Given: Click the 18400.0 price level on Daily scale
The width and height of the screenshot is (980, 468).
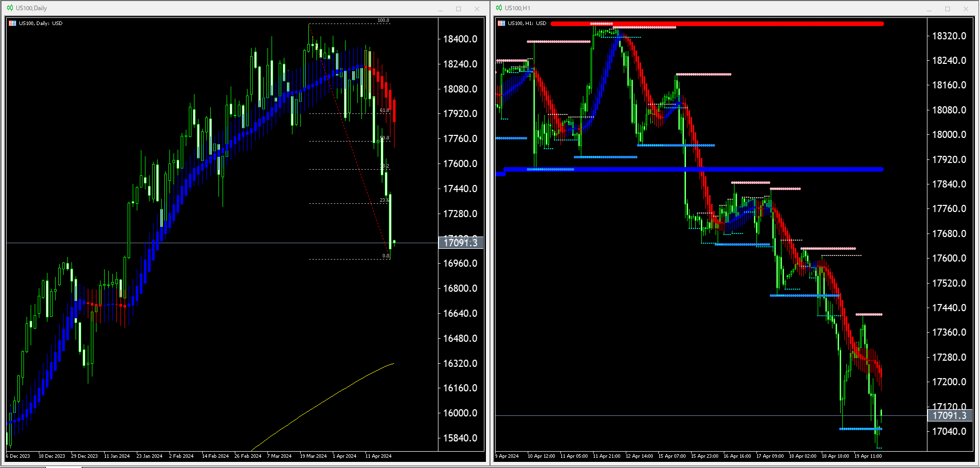Looking at the screenshot, I should coord(460,39).
